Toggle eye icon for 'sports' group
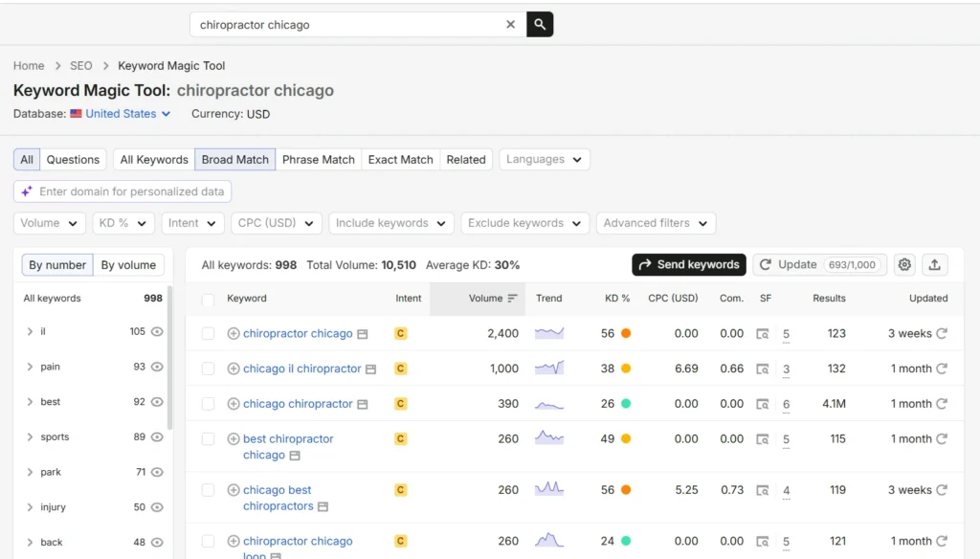This screenshot has width=980, height=559. (x=157, y=436)
